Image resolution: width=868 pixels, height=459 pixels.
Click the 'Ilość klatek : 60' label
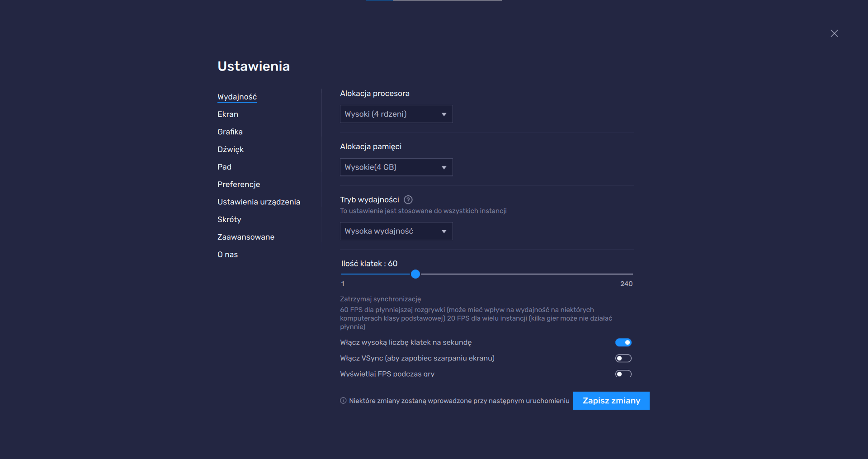coord(369,264)
